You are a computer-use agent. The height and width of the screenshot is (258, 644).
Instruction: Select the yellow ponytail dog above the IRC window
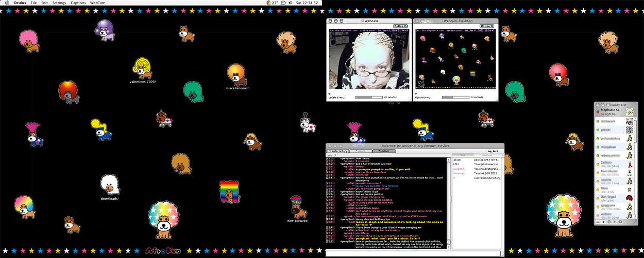click(x=424, y=129)
